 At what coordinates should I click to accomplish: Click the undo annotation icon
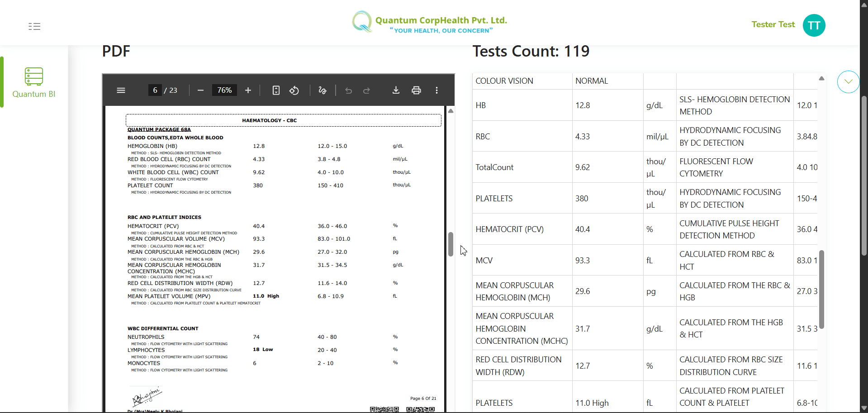(x=348, y=90)
